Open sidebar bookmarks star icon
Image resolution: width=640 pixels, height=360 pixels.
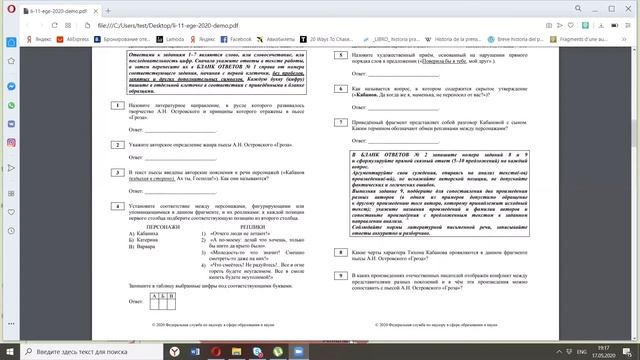11,61
